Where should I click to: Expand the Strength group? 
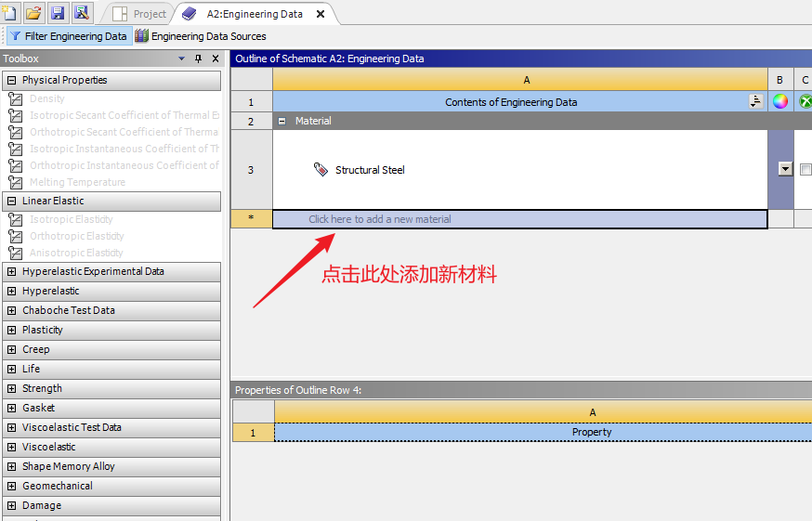11,388
